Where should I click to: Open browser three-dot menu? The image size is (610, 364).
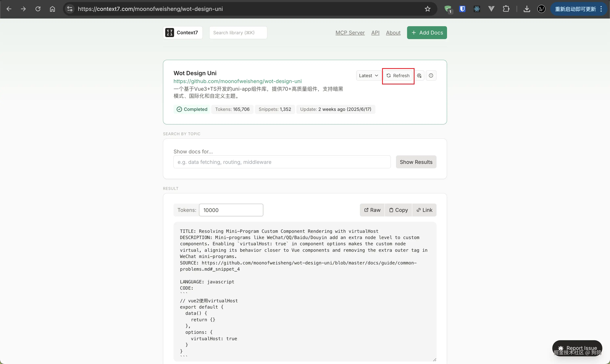tap(601, 9)
